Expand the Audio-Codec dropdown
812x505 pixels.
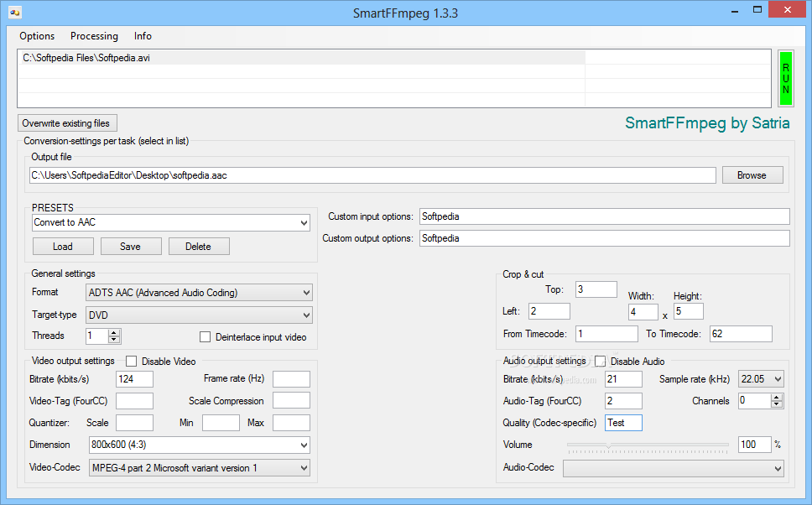[778, 469]
